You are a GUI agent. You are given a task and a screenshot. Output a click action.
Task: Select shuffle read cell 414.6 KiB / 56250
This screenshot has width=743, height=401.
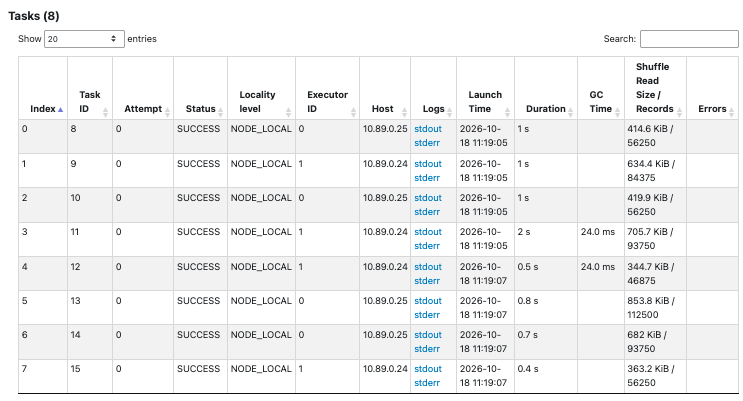[x=655, y=136]
